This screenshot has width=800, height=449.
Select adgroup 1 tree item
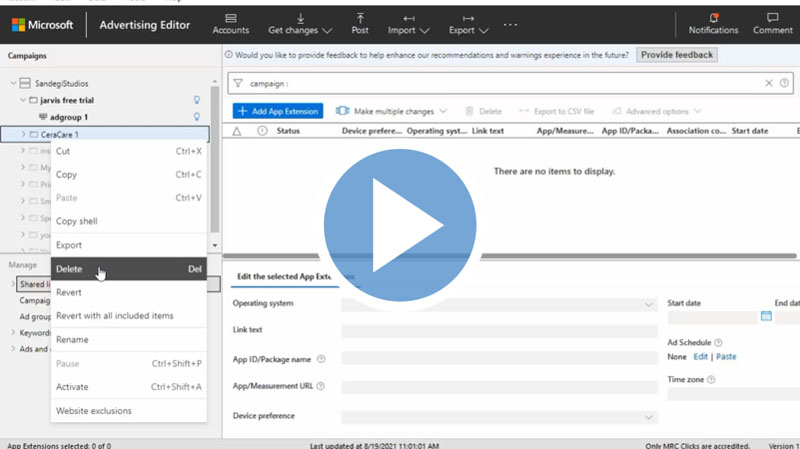click(69, 117)
